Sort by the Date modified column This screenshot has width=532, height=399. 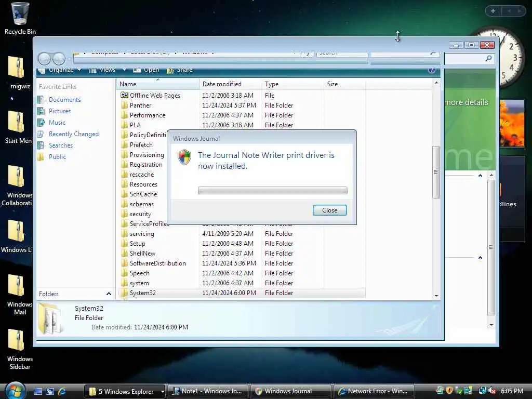[x=231, y=84]
